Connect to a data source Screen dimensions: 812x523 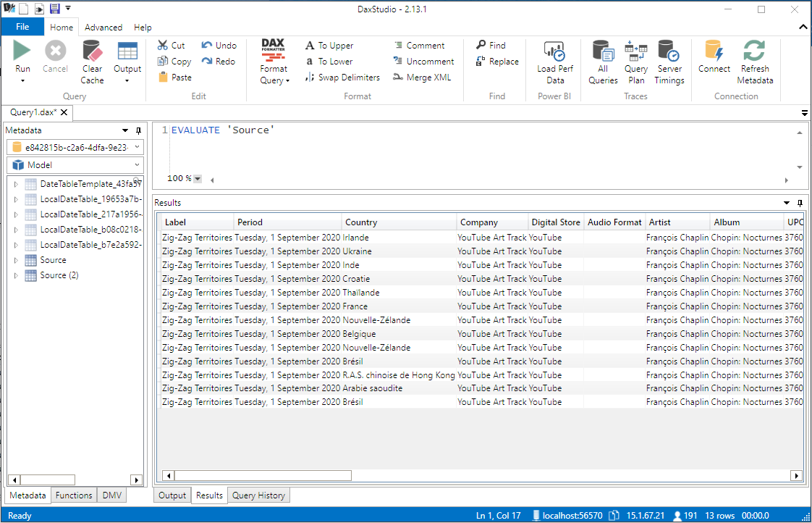coord(714,62)
